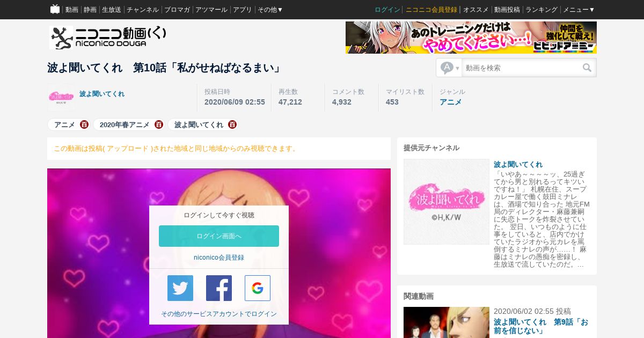Click the search magnifier icon

587,68
